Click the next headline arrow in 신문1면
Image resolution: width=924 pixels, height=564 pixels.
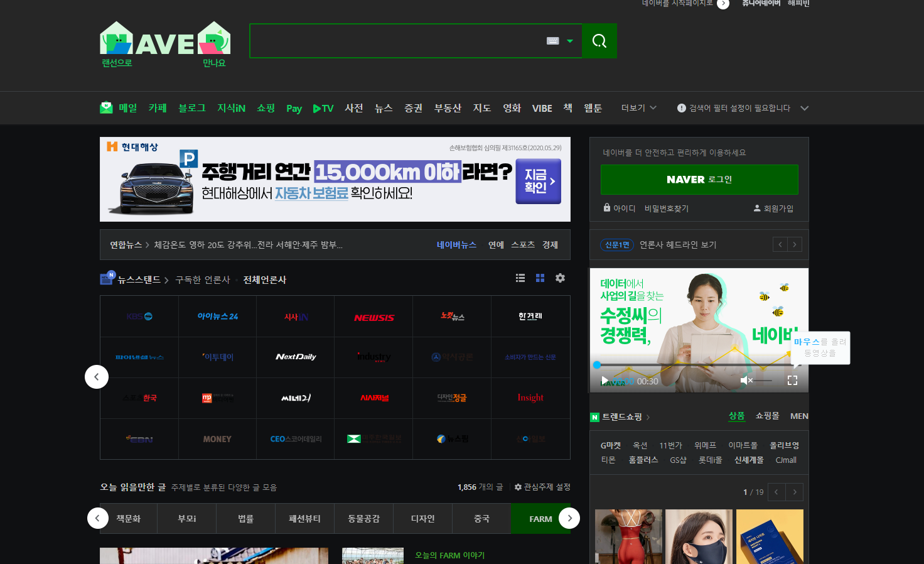(795, 244)
